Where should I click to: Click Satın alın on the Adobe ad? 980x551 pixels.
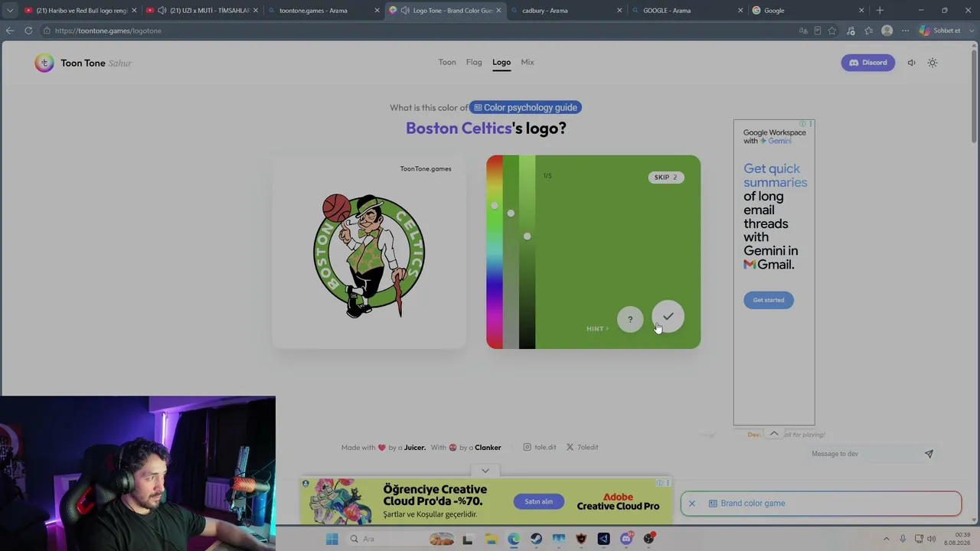(538, 501)
